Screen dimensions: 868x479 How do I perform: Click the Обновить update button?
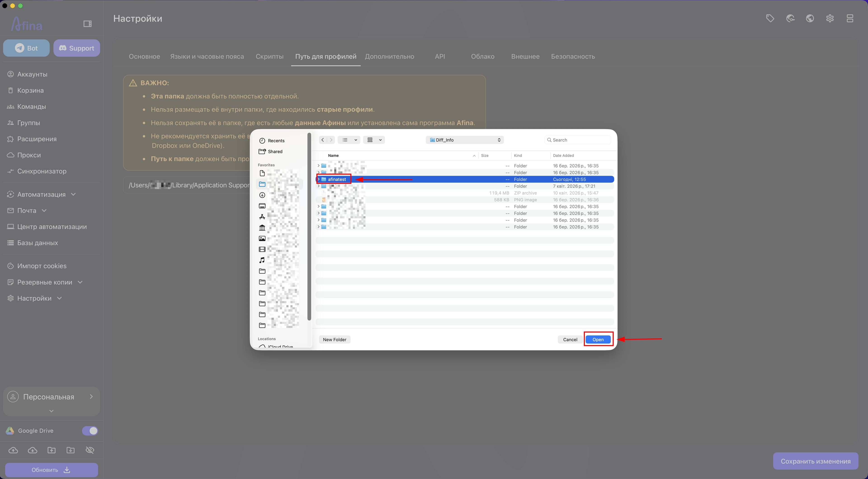(x=52, y=470)
